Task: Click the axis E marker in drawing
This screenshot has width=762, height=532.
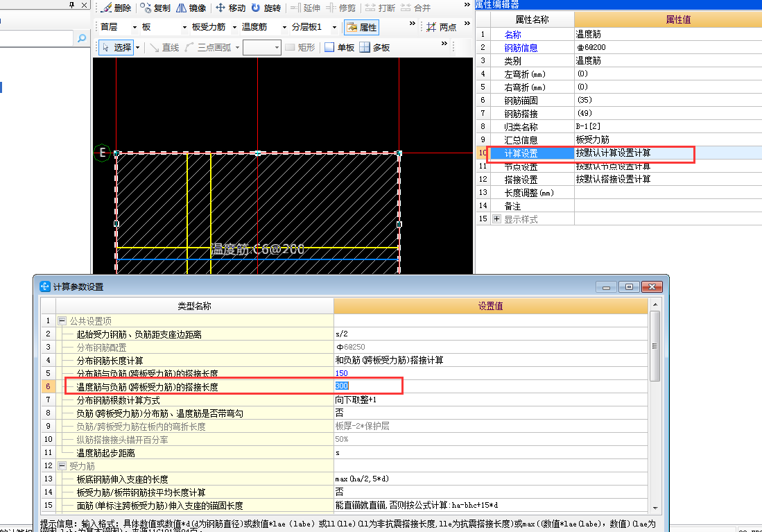Action: click(102, 153)
